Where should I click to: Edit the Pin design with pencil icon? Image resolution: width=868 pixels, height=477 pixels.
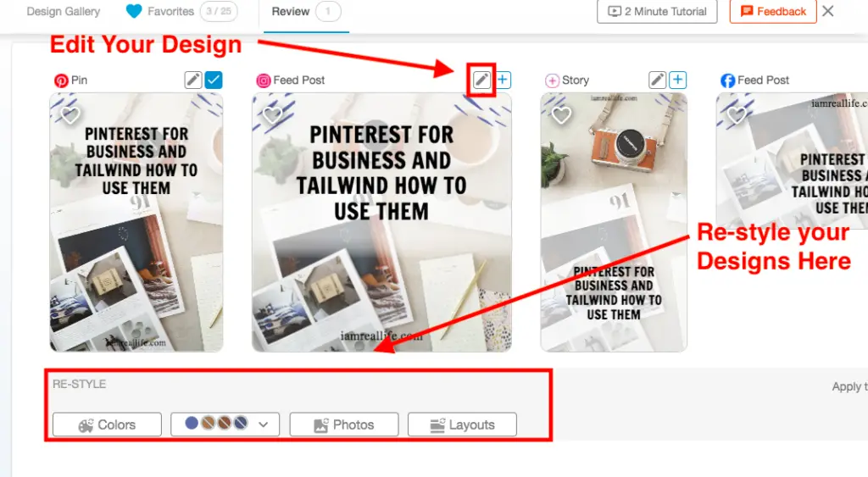click(192, 80)
